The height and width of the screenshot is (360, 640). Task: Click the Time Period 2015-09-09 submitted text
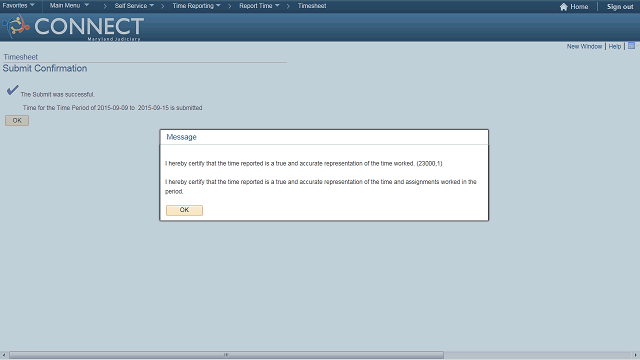(x=112, y=108)
